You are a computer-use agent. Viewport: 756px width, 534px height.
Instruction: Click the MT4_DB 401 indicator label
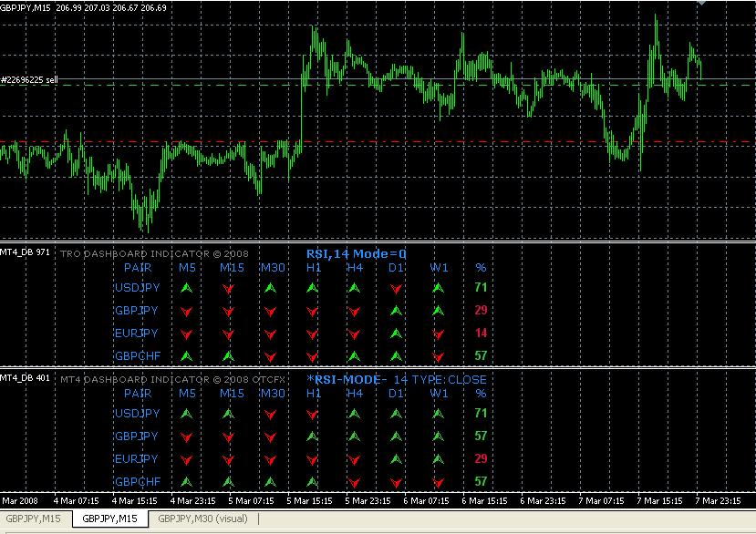click(x=25, y=378)
